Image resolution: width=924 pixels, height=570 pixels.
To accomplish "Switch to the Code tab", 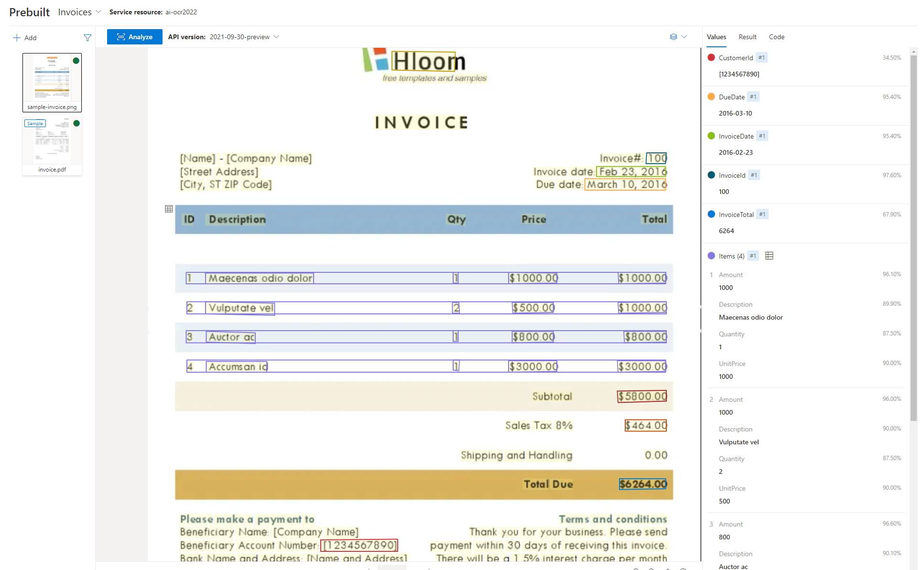I will 775,36.
